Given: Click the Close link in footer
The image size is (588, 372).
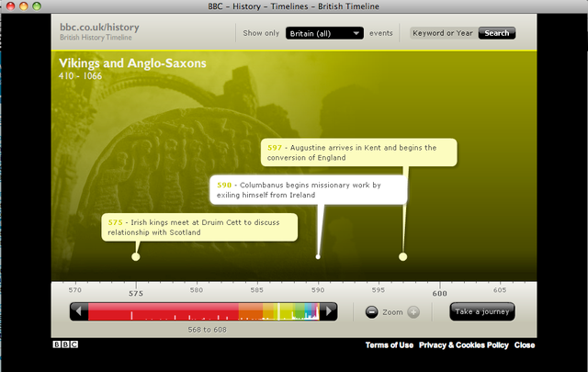Looking at the screenshot, I should 525,345.
